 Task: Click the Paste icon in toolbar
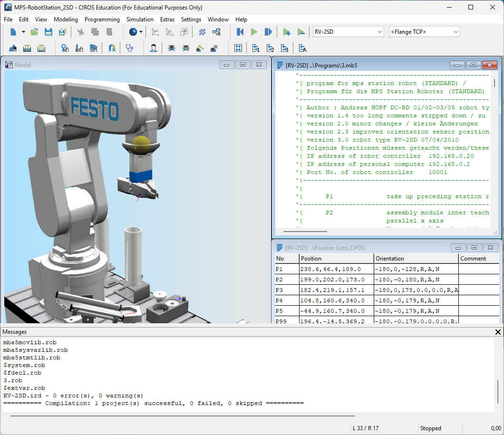[109, 32]
